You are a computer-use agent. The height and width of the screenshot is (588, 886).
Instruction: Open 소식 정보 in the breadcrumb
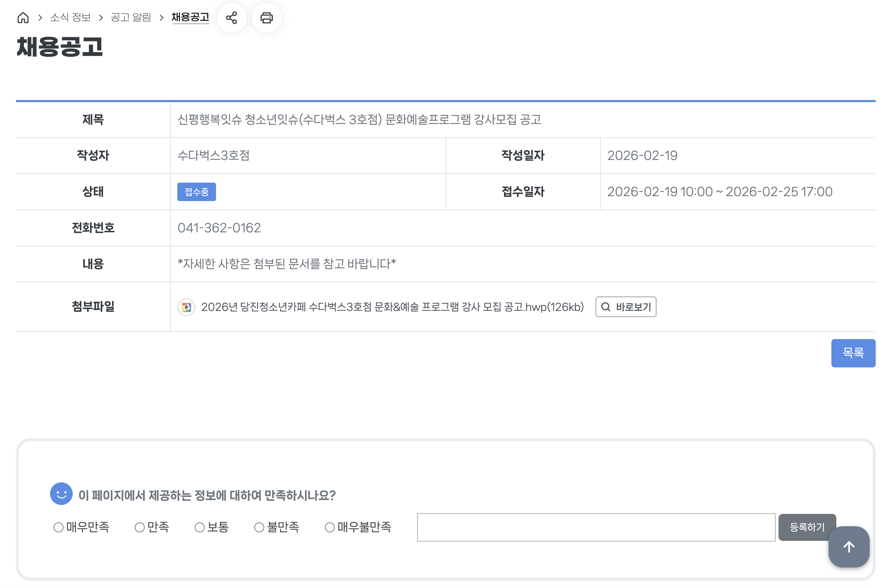[70, 18]
